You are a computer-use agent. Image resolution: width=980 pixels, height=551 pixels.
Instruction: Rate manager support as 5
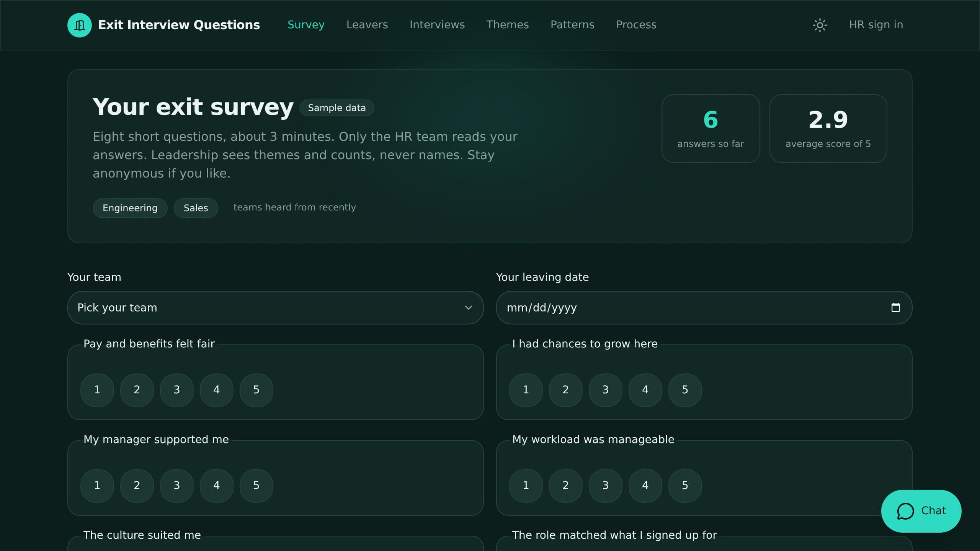256,486
